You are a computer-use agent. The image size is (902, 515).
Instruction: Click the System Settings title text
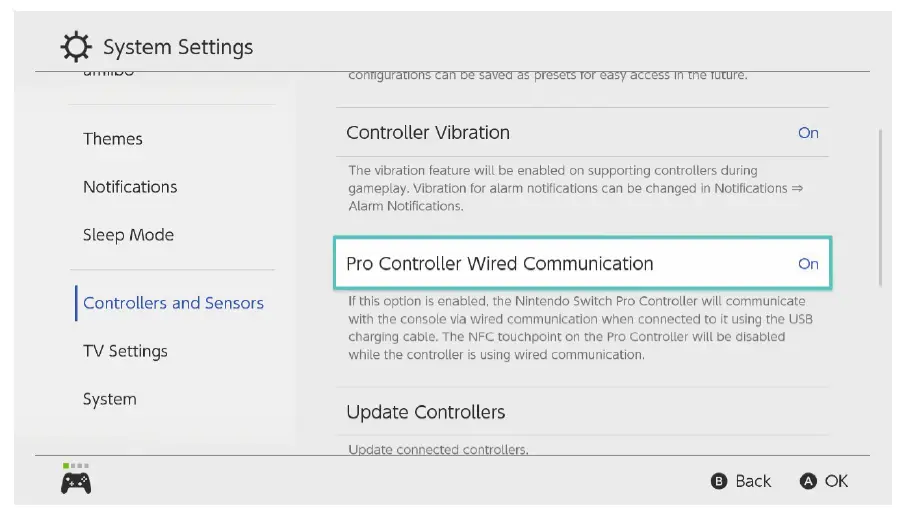[x=178, y=47]
